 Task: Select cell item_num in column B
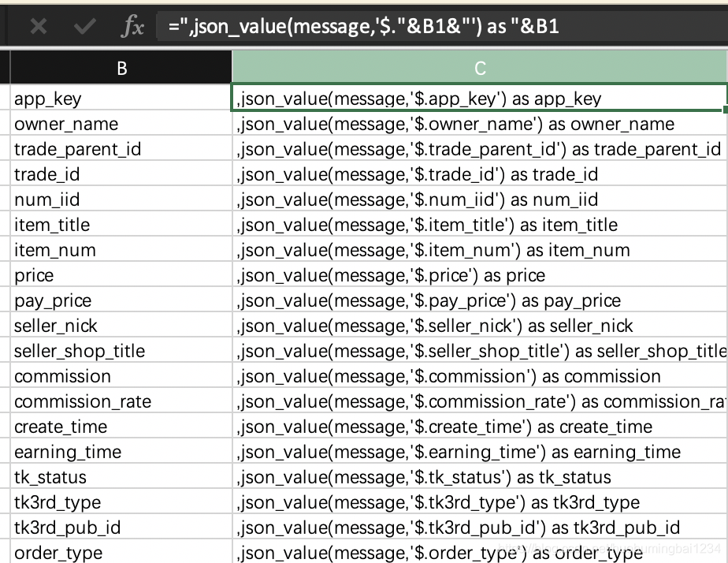121,249
